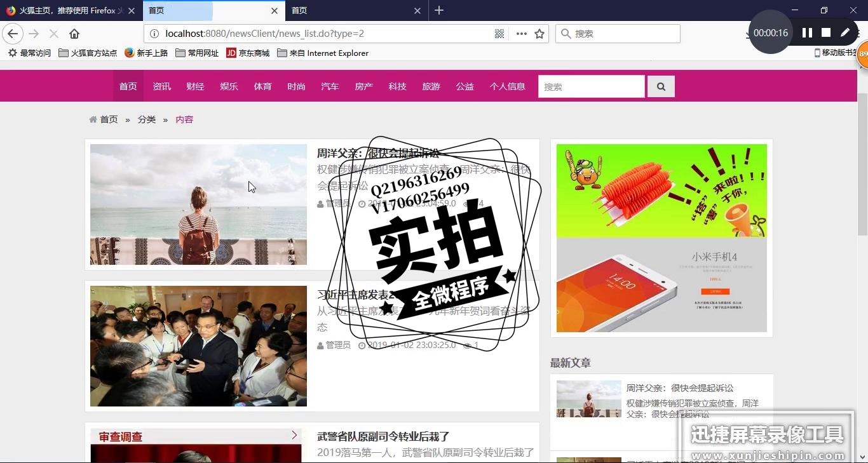Open 武警省队原副司令转业后栽了 article title
This screenshot has width=868, height=463.
click(x=383, y=436)
